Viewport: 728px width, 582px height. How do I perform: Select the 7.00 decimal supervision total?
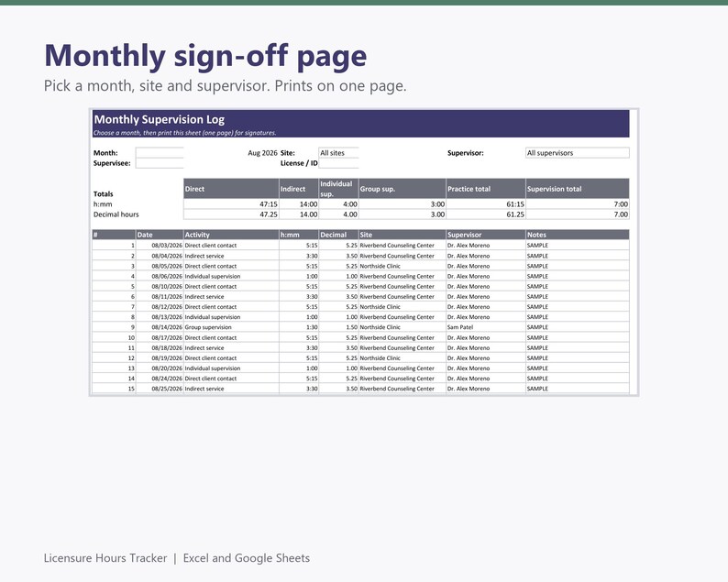[x=578, y=214]
